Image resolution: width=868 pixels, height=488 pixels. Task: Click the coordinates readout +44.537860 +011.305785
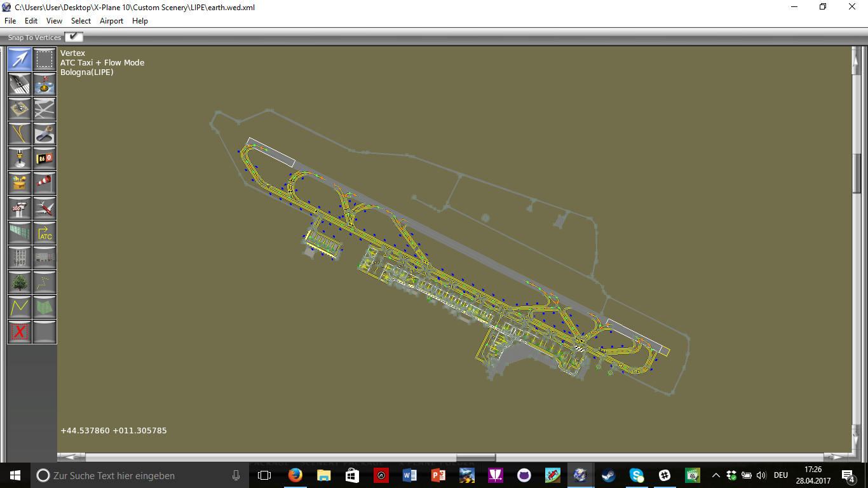(114, 431)
